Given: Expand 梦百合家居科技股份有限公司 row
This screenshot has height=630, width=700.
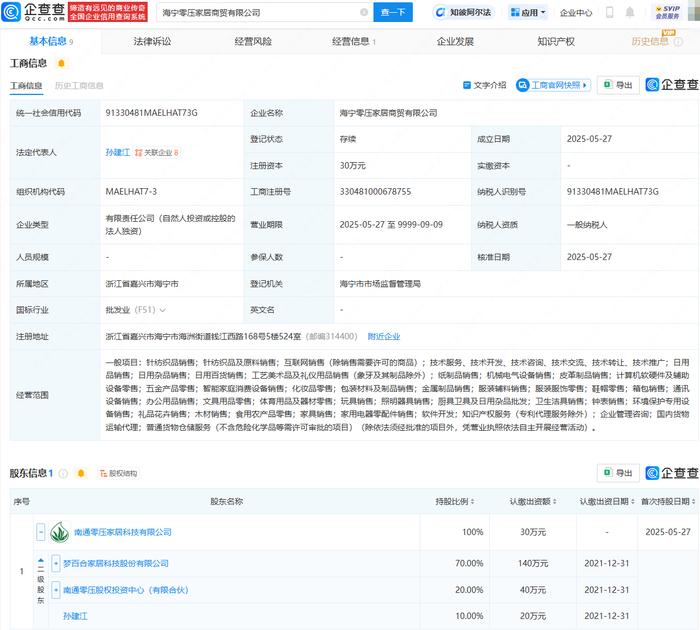Looking at the screenshot, I should pyautogui.click(x=55, y=563).
